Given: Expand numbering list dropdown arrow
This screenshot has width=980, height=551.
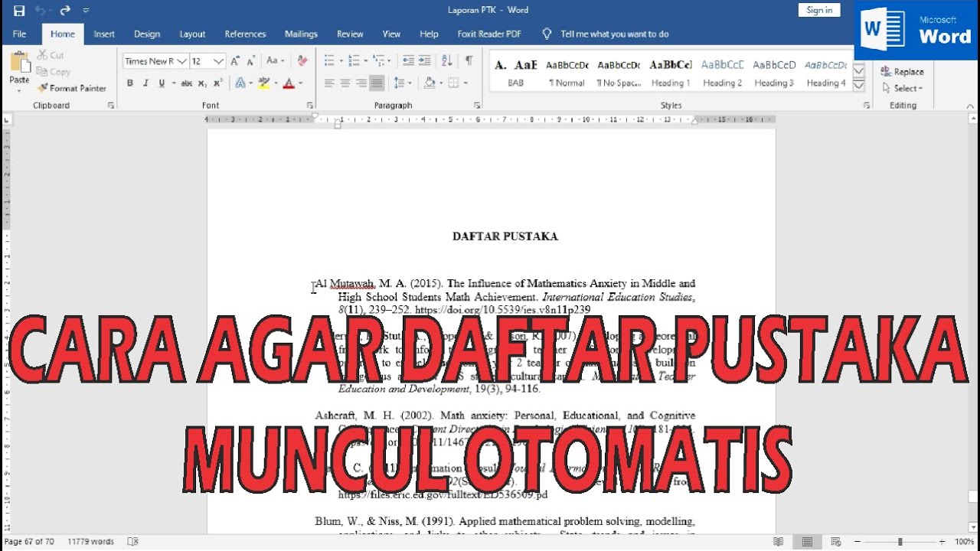Looking at the screenshot, I should tap(366, 60).
